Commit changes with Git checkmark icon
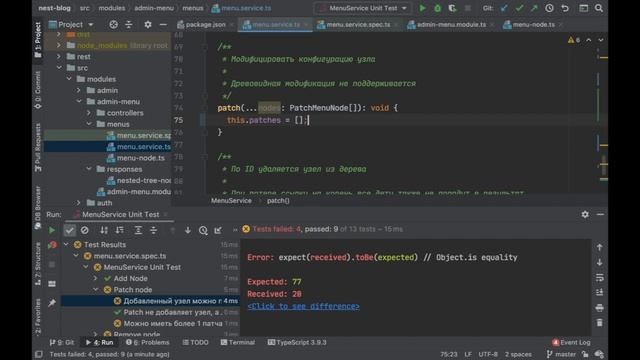 click(519, 8)
